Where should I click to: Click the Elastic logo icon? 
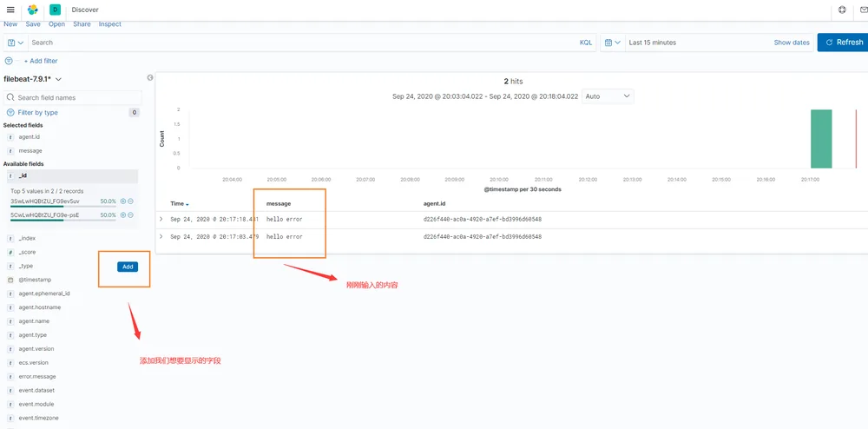pos(33,10)
